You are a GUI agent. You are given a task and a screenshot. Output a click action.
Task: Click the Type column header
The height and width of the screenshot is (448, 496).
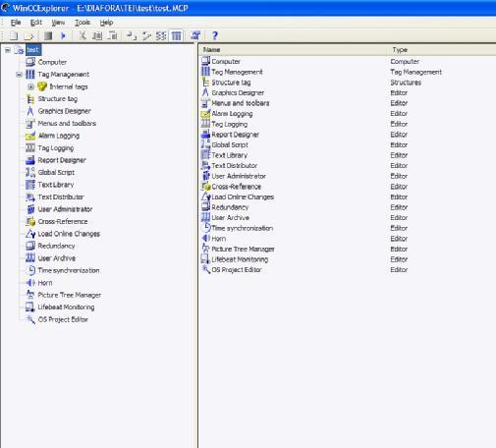coord(442,50)
